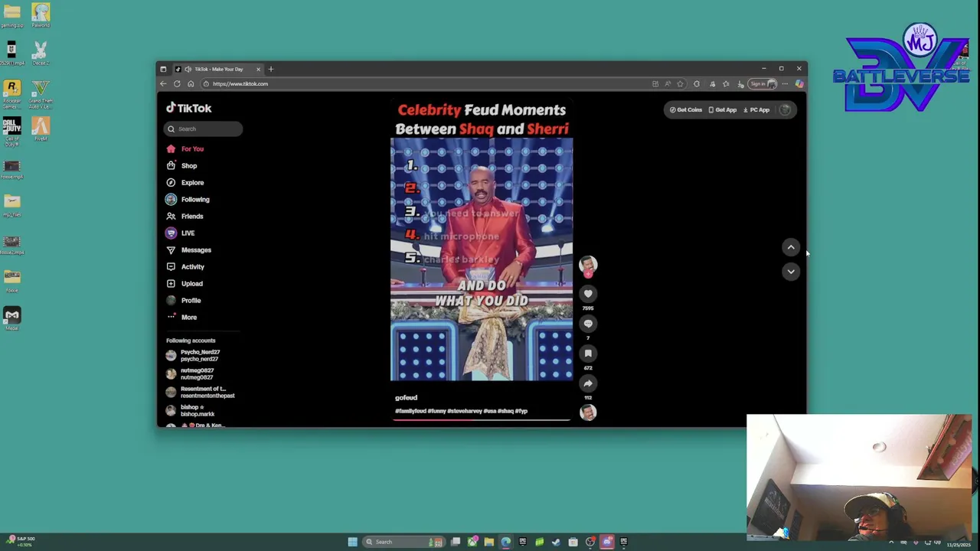980x551 pixels.
Task: Expand the More menu
Action: point(182,318)
